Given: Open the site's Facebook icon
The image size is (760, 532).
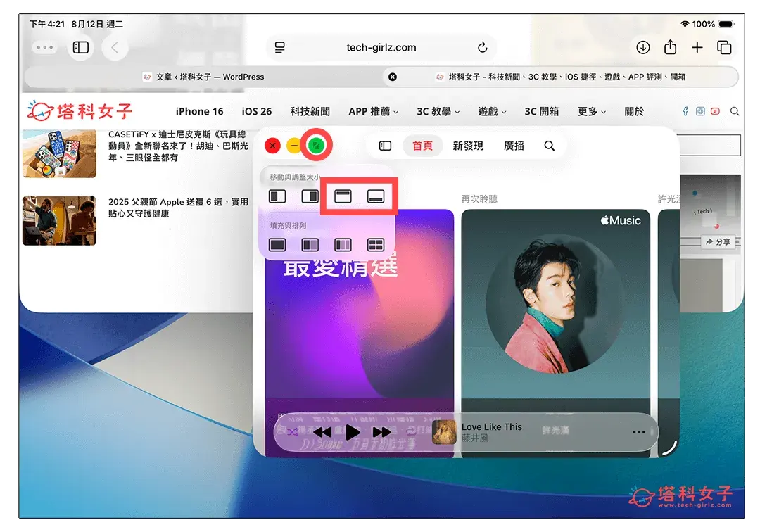Looking at the screenshot, I should click(685, 111).
